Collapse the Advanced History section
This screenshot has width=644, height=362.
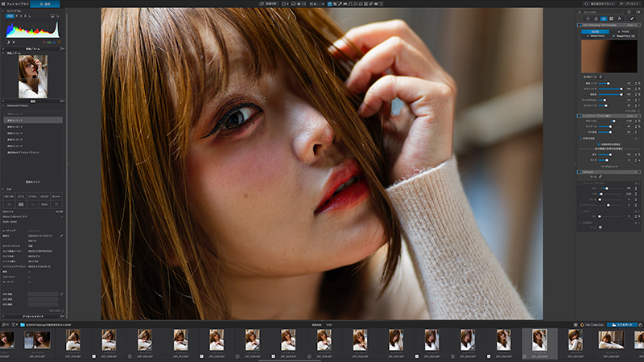[x=3, y=105]
